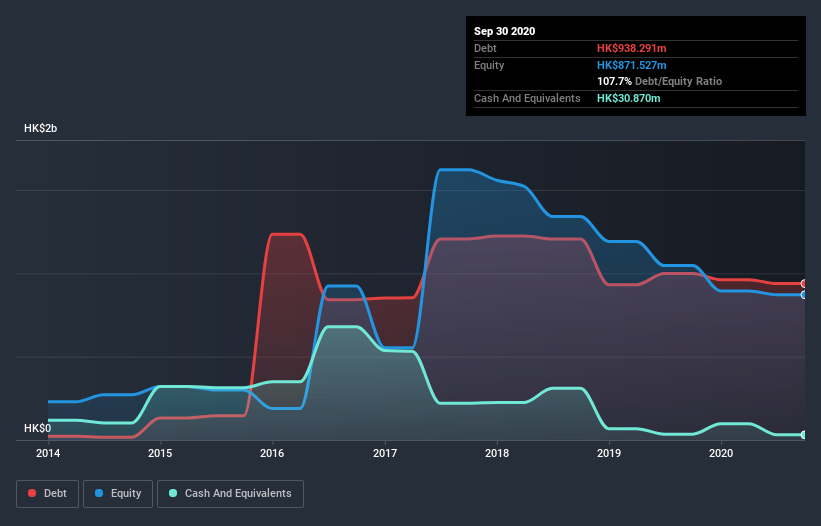Toggle the Debt series legend button

(x=47, y=494)
